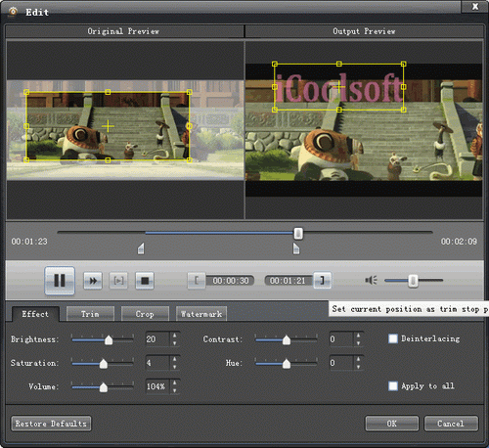
Task: Confirm edits with the OK button
Action: point(392,424)
